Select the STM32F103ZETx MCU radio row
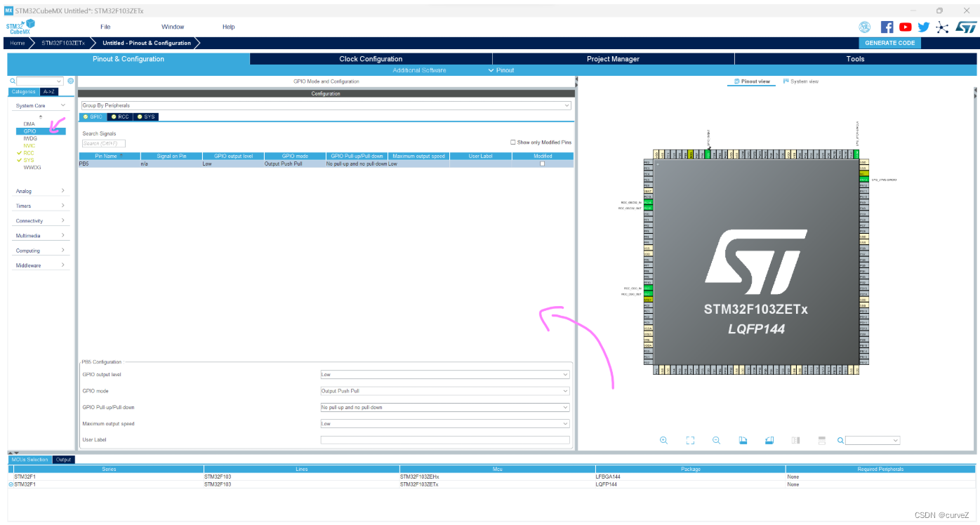This screenshot has height=525, width=980. [491, 484]
